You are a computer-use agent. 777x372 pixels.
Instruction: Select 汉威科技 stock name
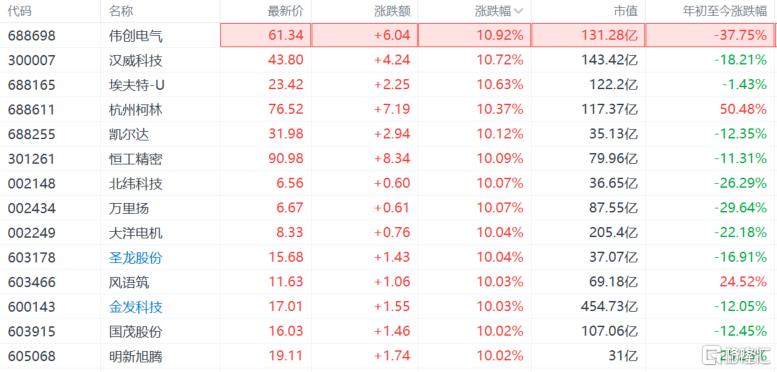click(x=136, y=60)
